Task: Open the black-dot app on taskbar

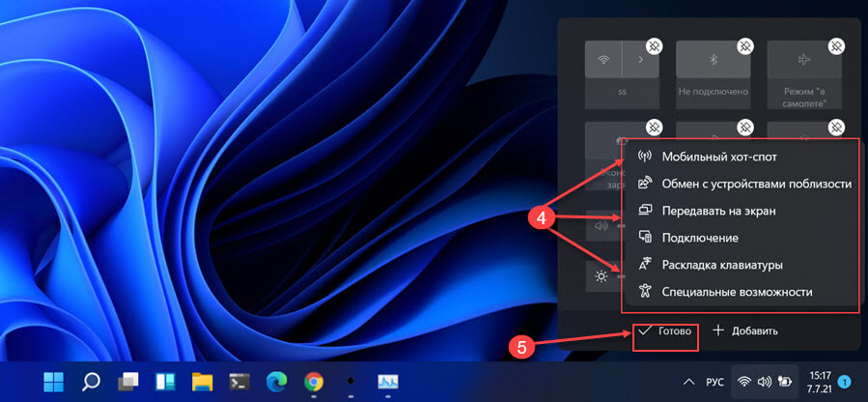Action: [x=350, y=382]
